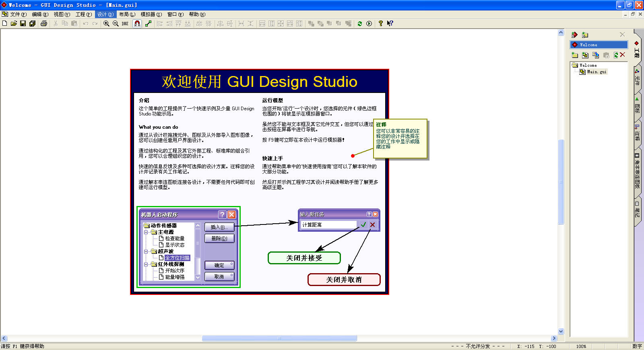
Task: Open the 文件(F) menu
Action: point(18,14)
